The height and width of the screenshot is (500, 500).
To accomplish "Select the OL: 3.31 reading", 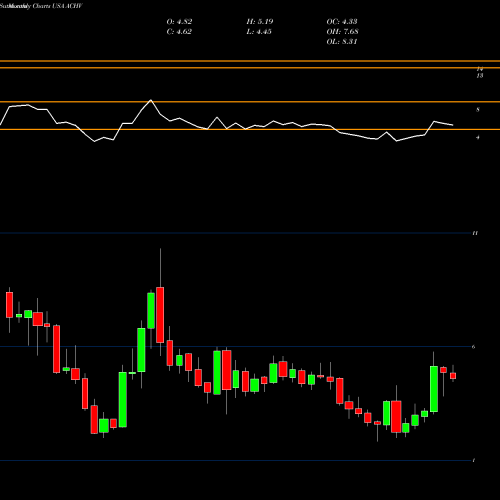I will pyautogui.click(x=342, y=42).
